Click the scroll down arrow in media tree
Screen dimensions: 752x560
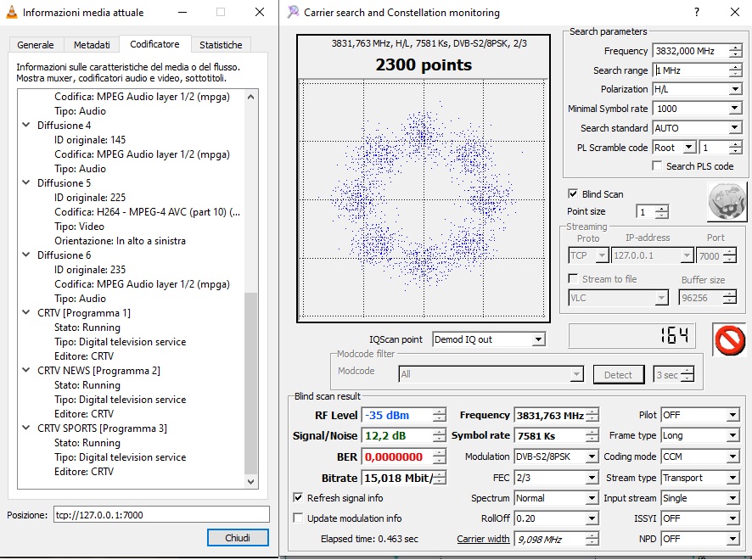click(251, 481)
